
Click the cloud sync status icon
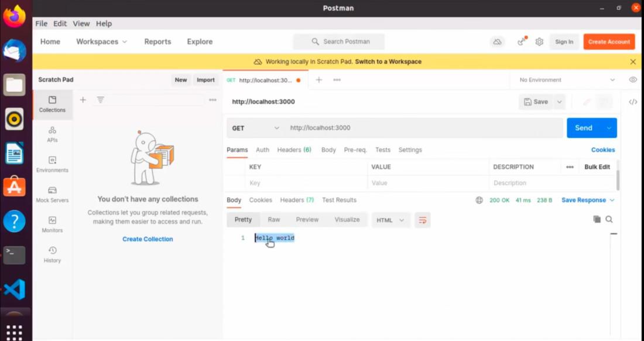click(x=498, y=42)
